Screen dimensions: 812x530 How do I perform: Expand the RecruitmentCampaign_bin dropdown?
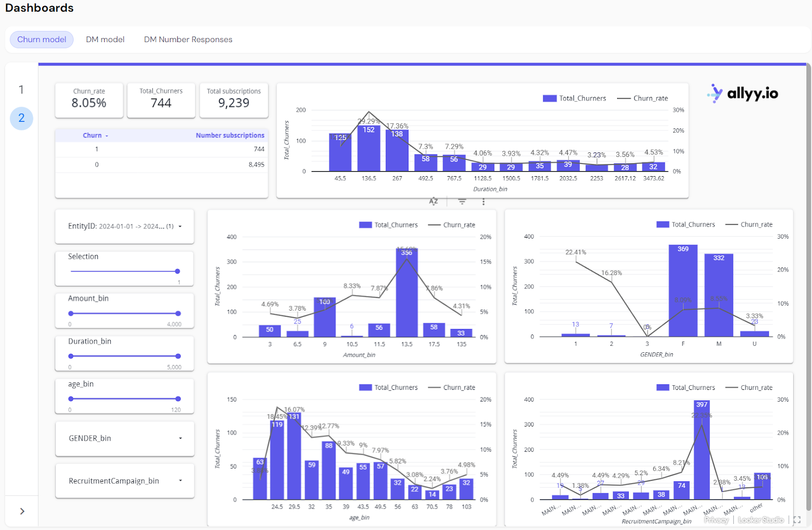[124, 481]
